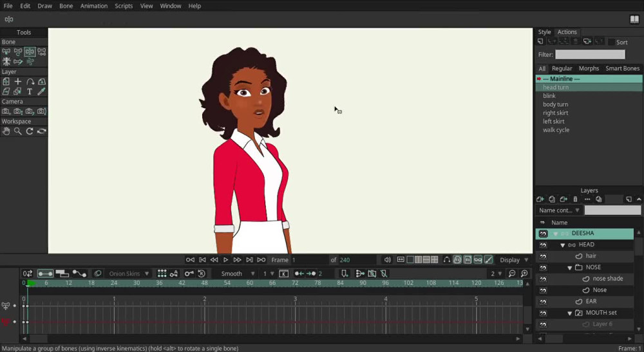Hide the nose shade layer
The image size is (644, 352).
coord(543,279)
